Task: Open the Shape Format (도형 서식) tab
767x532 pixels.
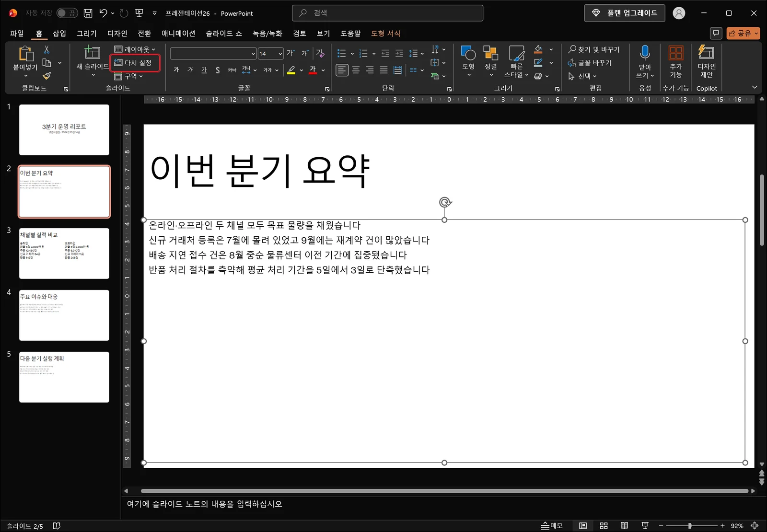Action: pos(386,33)
